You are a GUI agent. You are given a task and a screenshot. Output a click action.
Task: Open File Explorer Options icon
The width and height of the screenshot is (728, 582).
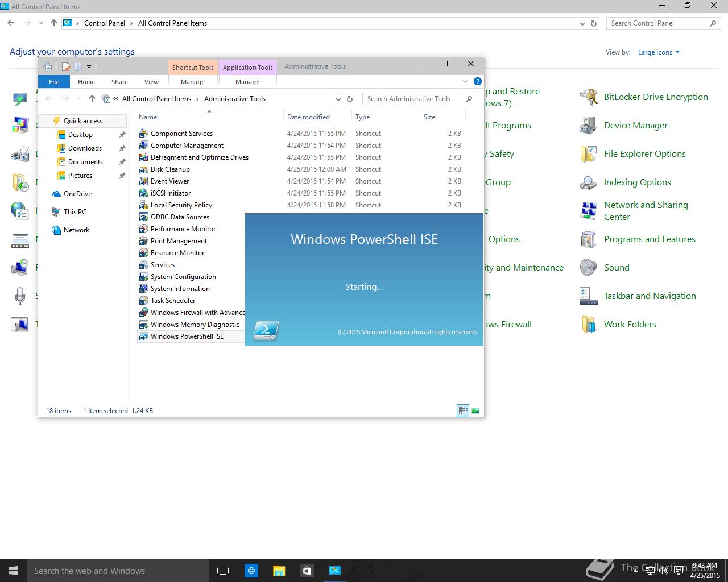[x=588, y=154]
